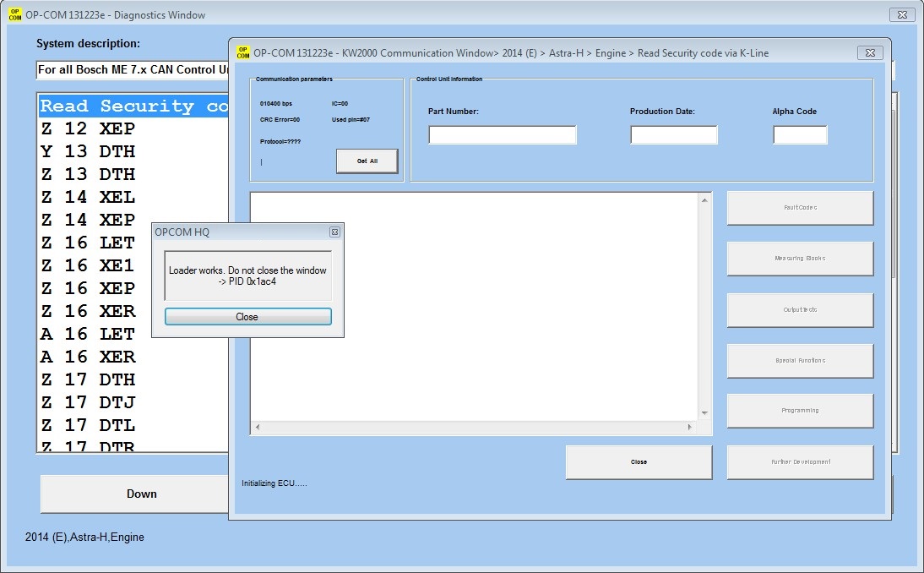The width and height of the screenshot is (924, 573).
Task: Click OP-COM icon in Diagnostics Window title bar
Action: (15, 14)
